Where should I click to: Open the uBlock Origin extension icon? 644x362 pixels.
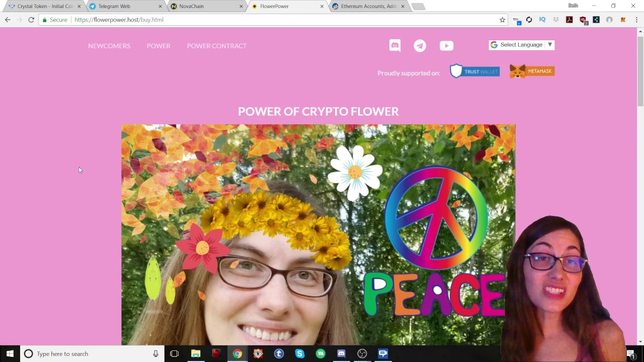click(583, 20)
